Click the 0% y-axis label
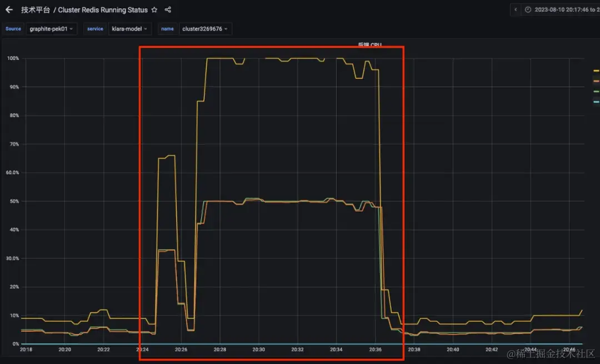The width and height of the screenshot is (600, 364). coord(16,343)
